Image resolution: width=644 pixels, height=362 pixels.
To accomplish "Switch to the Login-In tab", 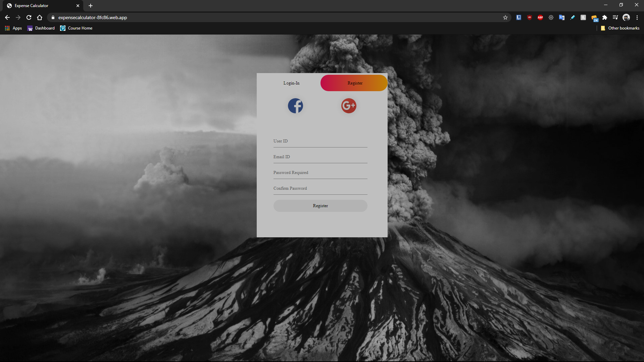I will point(291,83).
